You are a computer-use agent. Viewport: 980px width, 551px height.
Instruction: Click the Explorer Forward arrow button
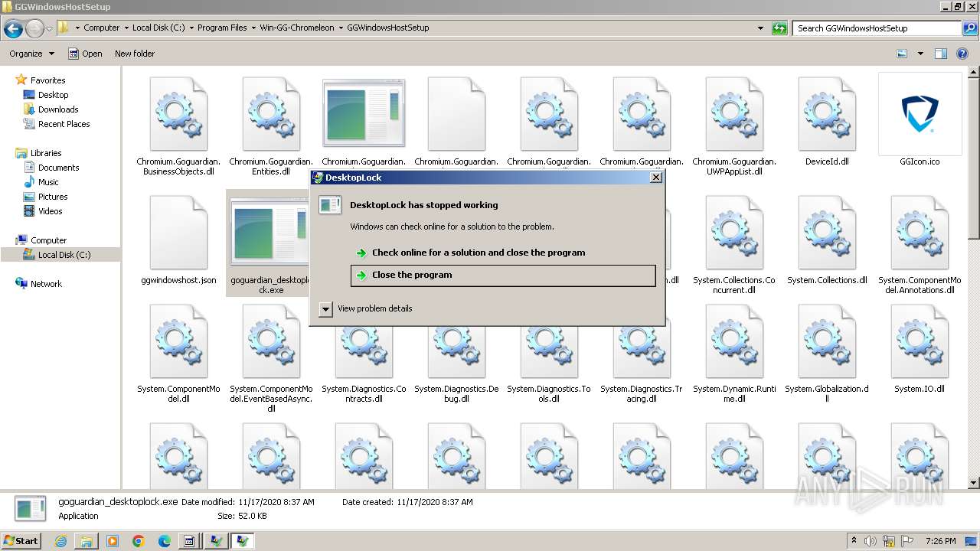(34, 29)
